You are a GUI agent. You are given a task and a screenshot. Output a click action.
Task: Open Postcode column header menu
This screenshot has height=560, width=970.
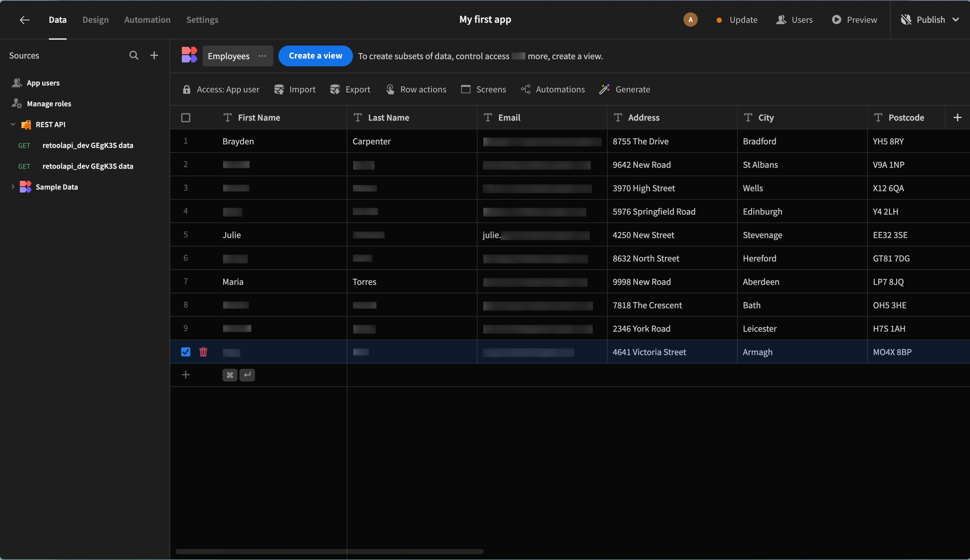[x=906, y=118]
